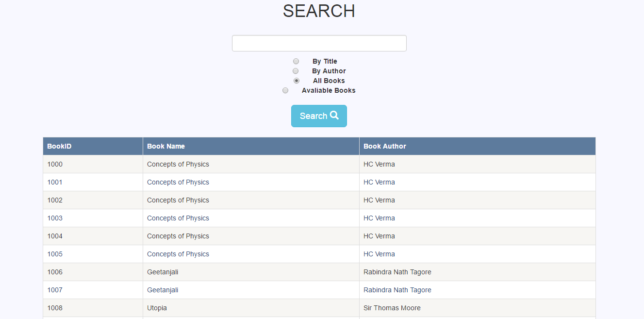Click the SEARCH page heading
Viewport: 644px width, 319px height.
[x=319, y=11]
